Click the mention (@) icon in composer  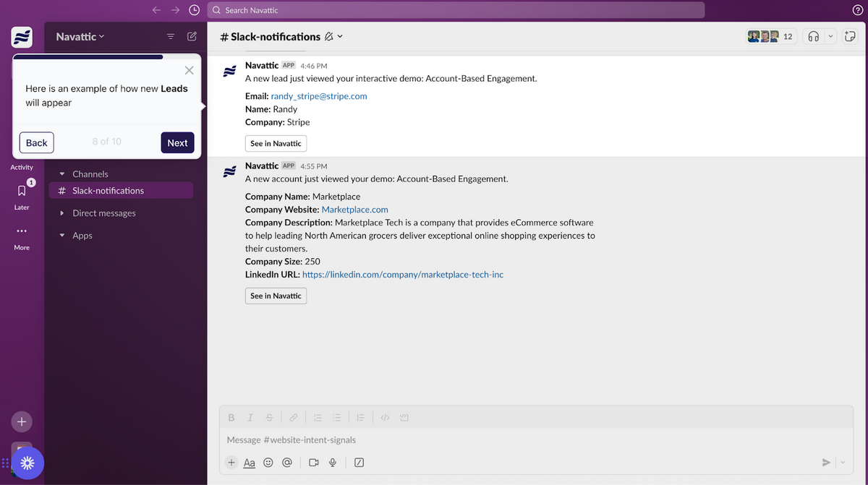coord(286,462)
